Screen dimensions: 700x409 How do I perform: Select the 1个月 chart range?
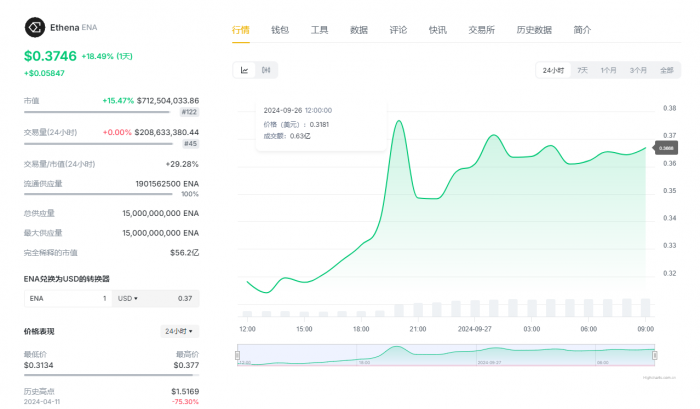click(x=608, y=70)
